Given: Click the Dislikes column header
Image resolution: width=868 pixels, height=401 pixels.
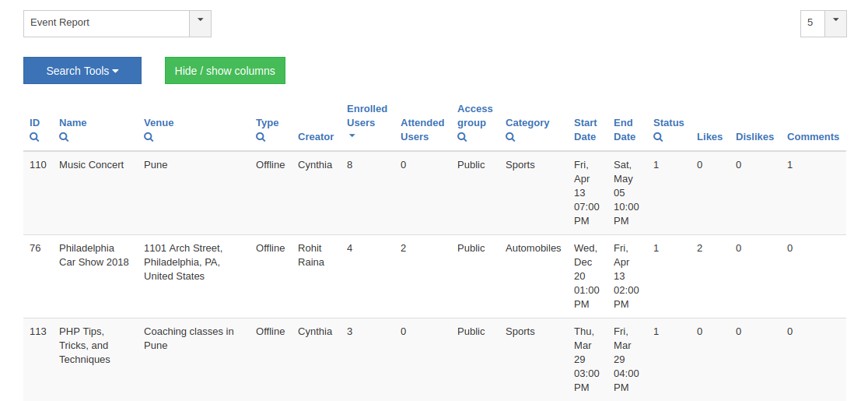Looking at the screenshot, I should 754,137.
